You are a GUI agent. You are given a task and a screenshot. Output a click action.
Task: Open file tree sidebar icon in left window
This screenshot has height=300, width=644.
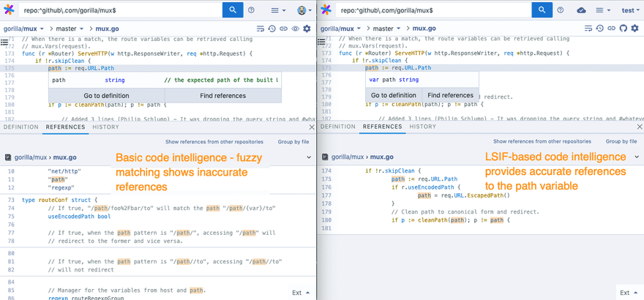[4, 42]
